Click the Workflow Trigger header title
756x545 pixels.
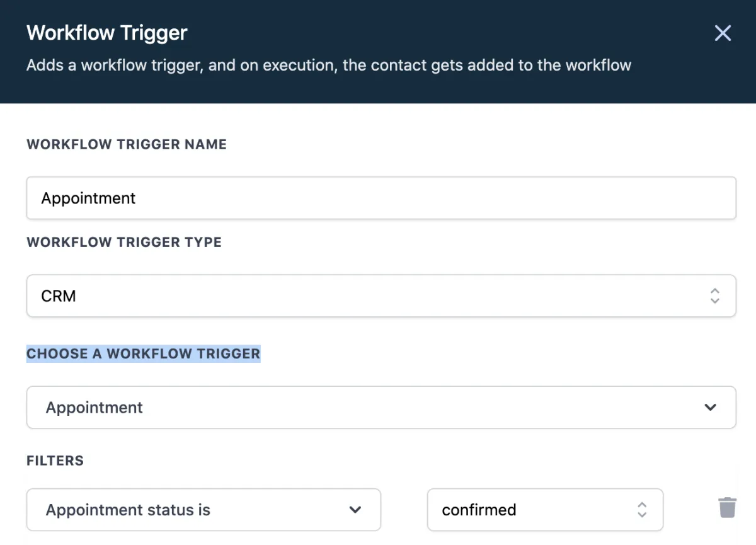107,33
